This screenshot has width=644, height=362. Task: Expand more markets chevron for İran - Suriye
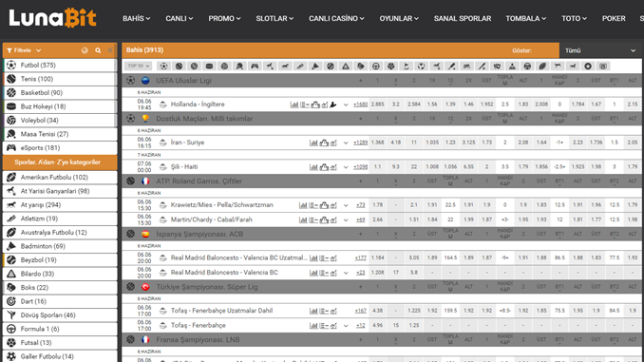[x=346, y=143]
